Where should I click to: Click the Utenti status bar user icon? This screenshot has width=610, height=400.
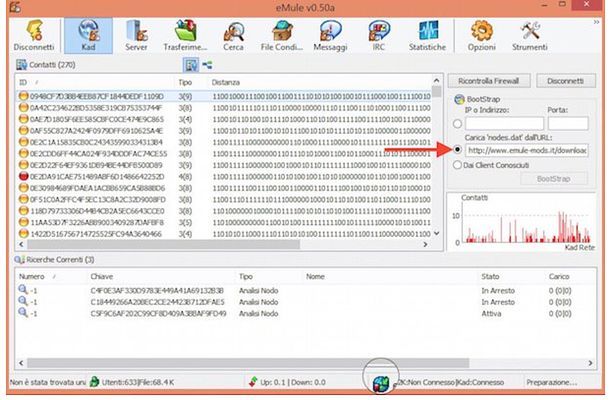(94, 382)
